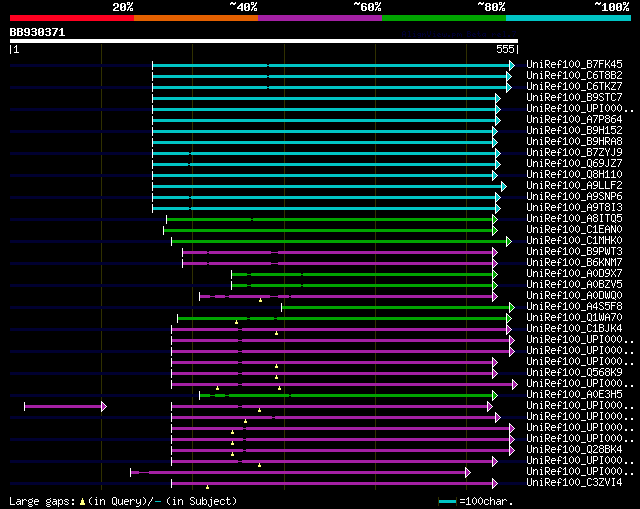Select hit label UniRef100_Q1WA70
Screen dimensions: 640x509
point(574,318)
